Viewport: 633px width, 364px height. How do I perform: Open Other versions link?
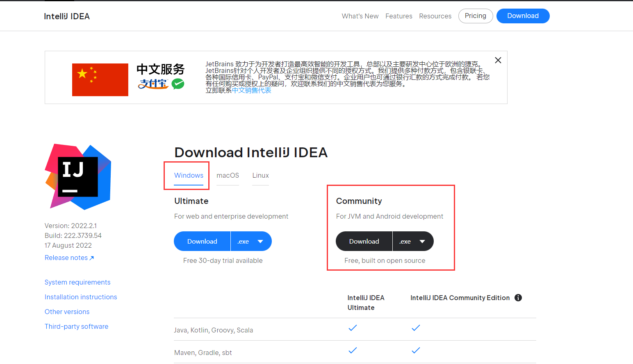(67, 312)
